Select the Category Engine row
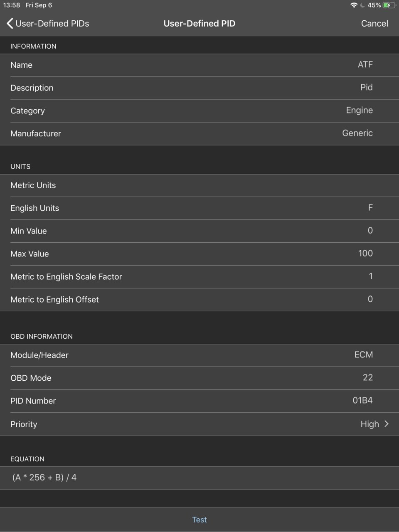The image size is (399, 532). (199, 111)
